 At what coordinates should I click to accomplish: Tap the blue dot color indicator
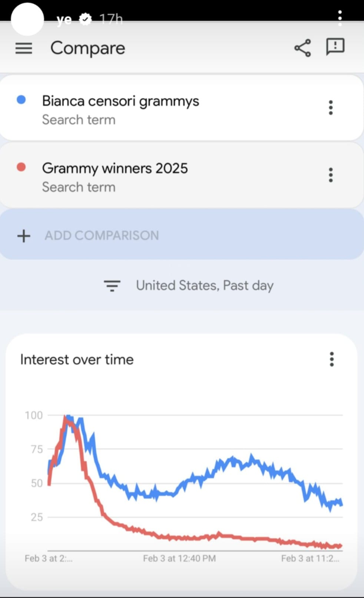[21, 100]
